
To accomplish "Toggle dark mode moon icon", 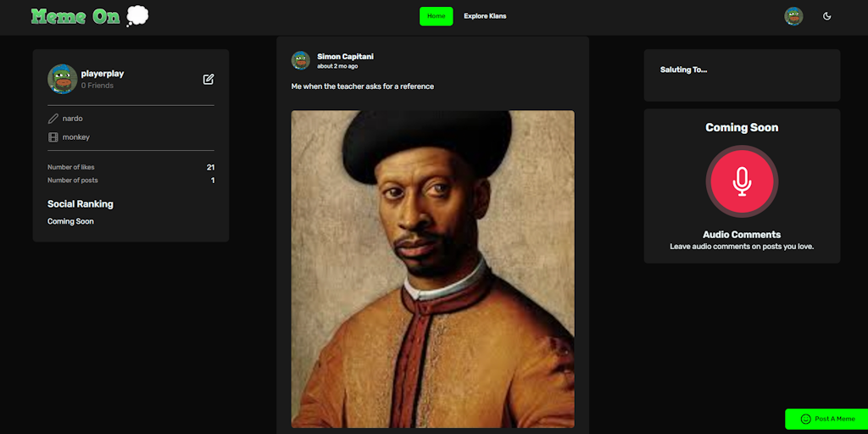I will [827, 16].
